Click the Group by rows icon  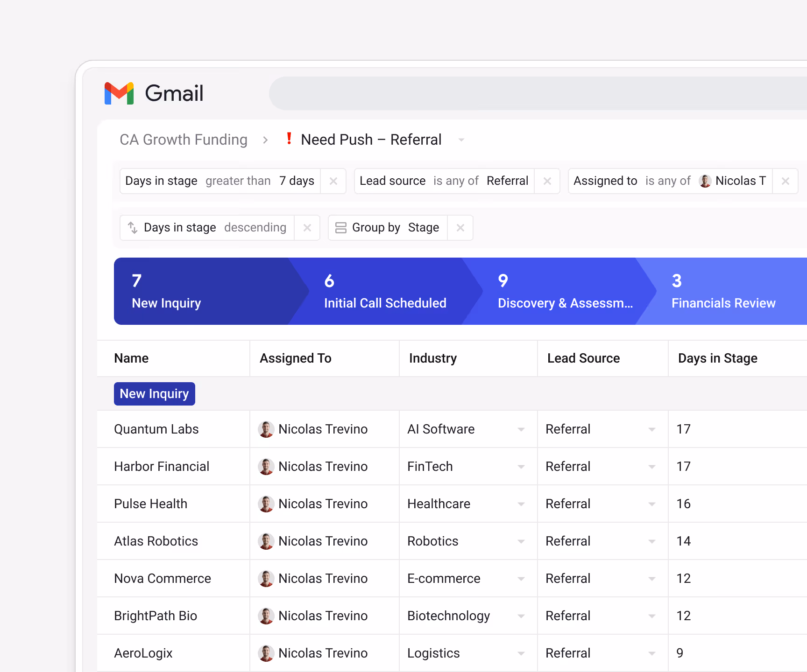(341, 228)
